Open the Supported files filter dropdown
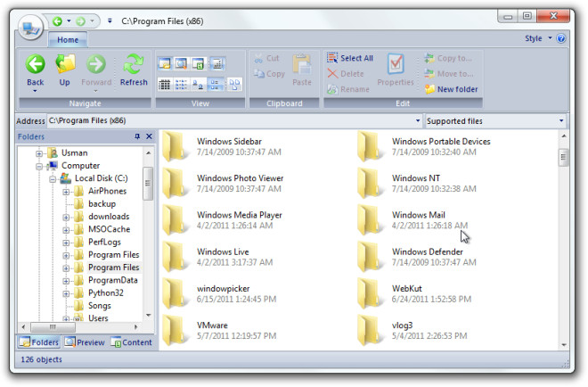Image resolution: width=588 pixels, height=387 pixels. tap(561, 121)
